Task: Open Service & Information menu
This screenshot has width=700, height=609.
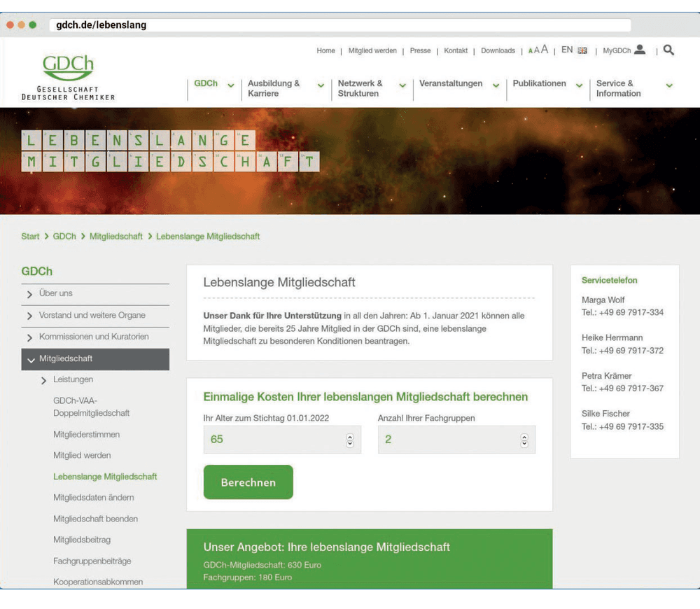Action: (x=618, y=88)
